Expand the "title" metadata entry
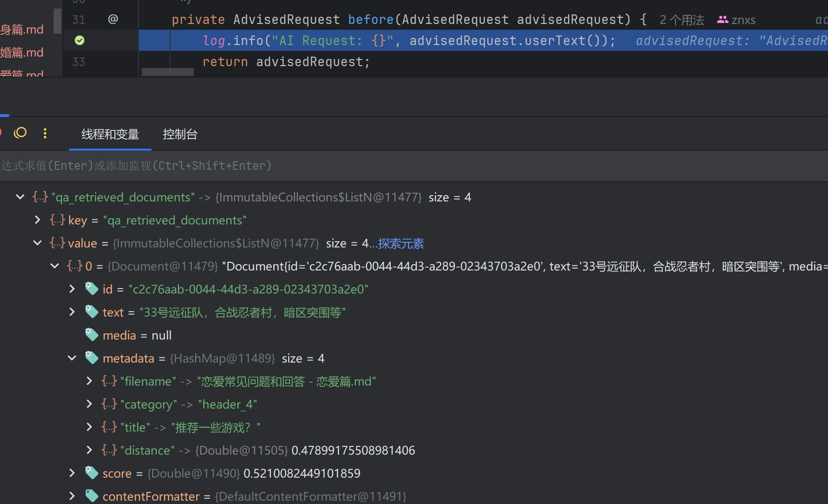Viewport: 828px width, 504px height. (89, 427)
